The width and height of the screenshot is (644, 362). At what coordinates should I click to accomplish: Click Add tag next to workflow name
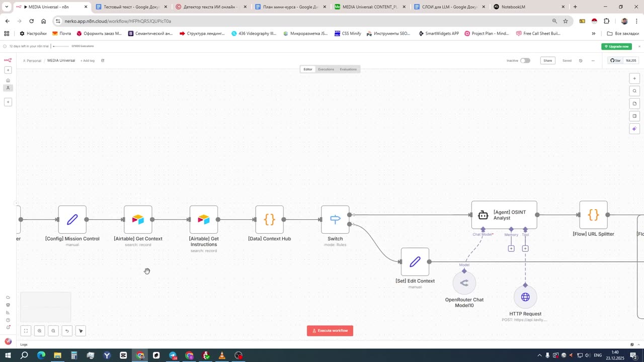point(88,61)
